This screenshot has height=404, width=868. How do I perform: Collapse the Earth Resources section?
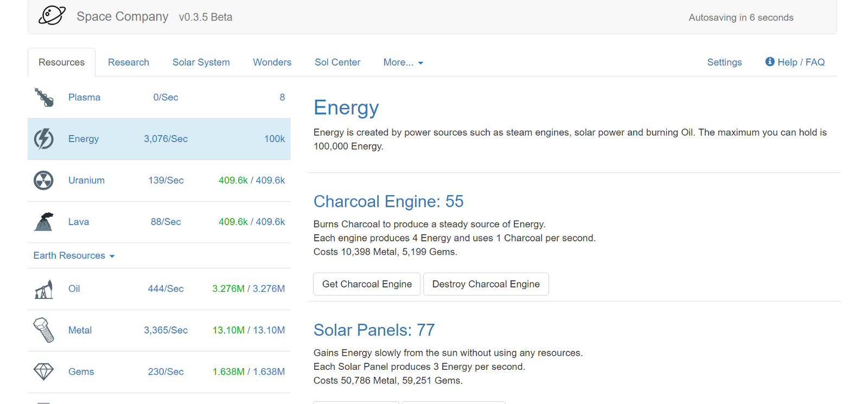(x=74, y=255)
